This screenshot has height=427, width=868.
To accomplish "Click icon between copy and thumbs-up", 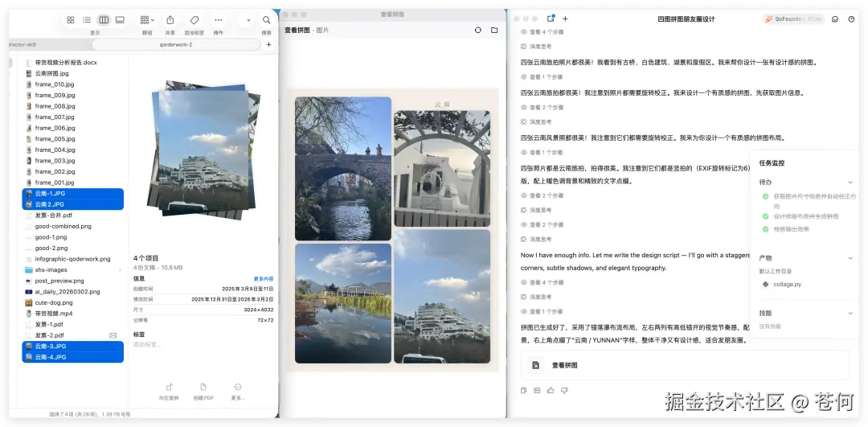I will pyautogui.click(x=537, y=391).
